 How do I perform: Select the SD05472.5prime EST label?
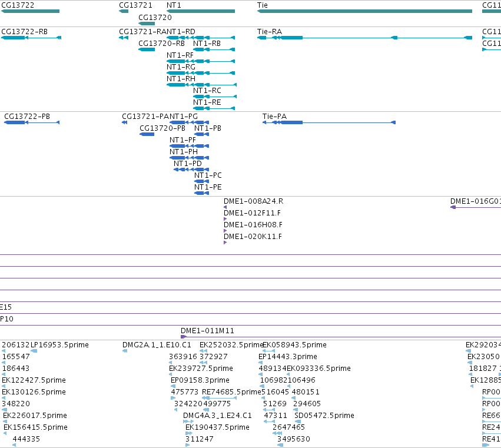click(x=324, y=416)
